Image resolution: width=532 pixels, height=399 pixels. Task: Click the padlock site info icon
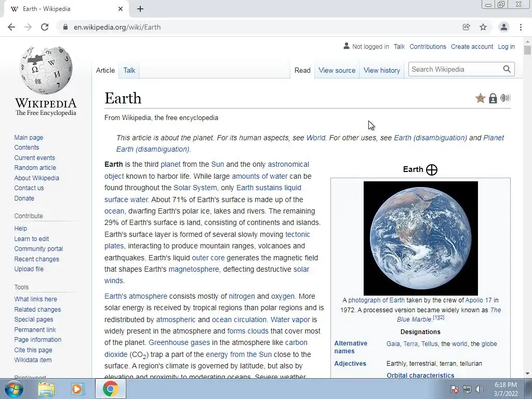click(65, 27)
